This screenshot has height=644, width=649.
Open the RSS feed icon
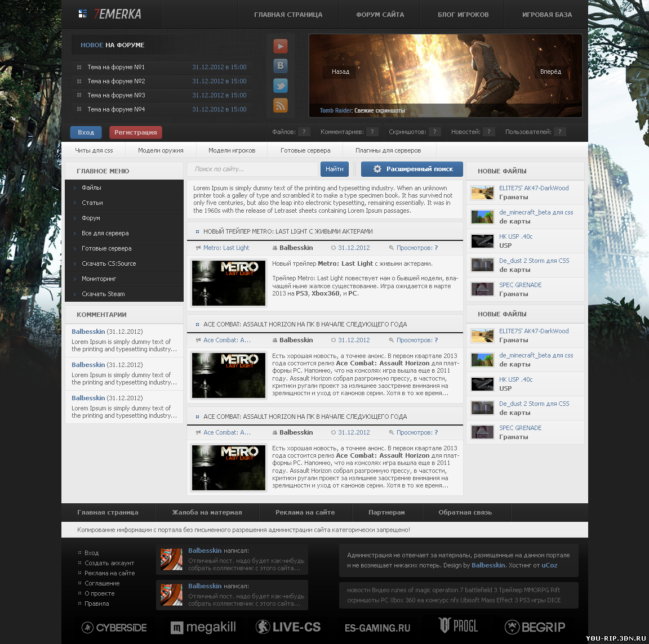(x=280, y=105)
